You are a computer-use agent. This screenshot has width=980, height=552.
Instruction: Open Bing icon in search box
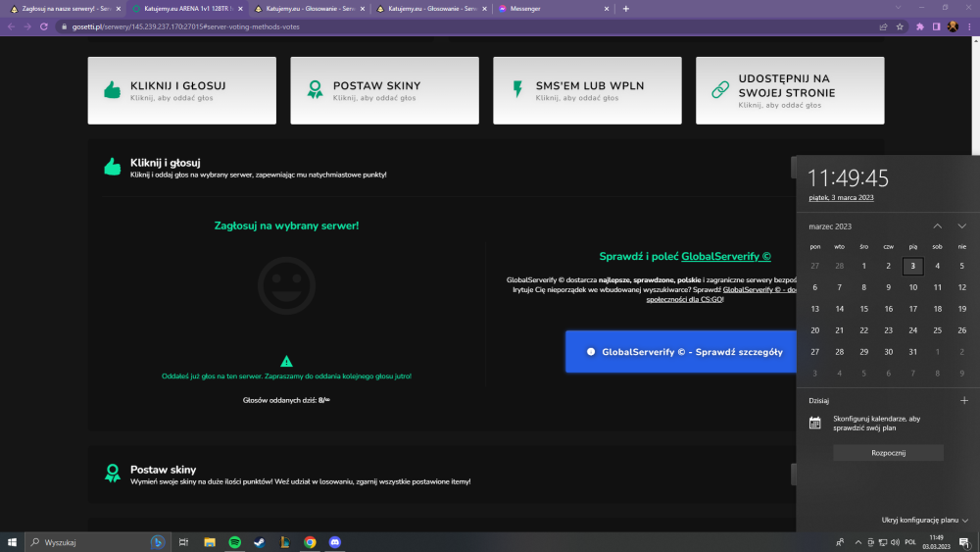(158, 542)
